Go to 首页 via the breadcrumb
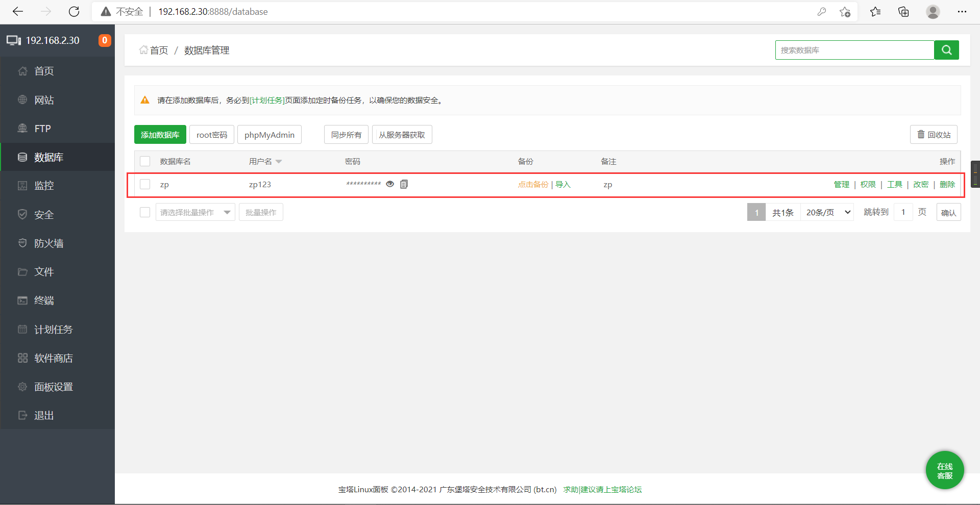This screenshot has height=505, width=980. (158, 50)
